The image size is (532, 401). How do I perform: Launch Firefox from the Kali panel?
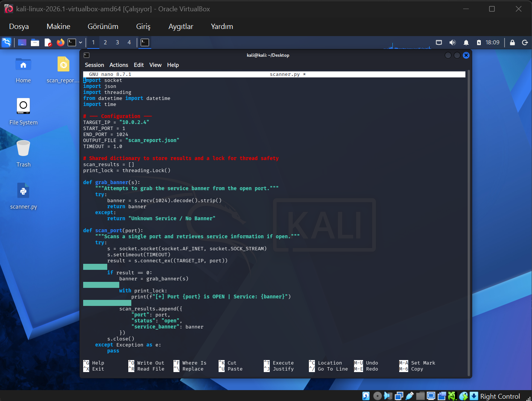(x=60, y=42)
